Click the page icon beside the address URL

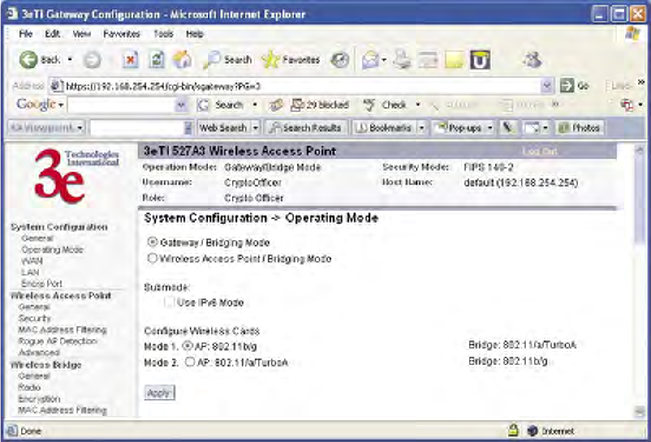tap(57, 86)
